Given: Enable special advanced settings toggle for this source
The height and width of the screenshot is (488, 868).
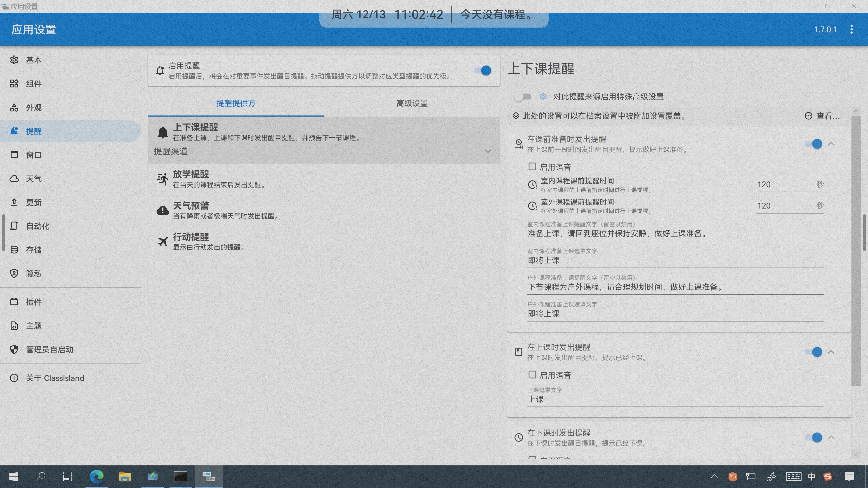Looking at the screenshot, I should [522, 97].
